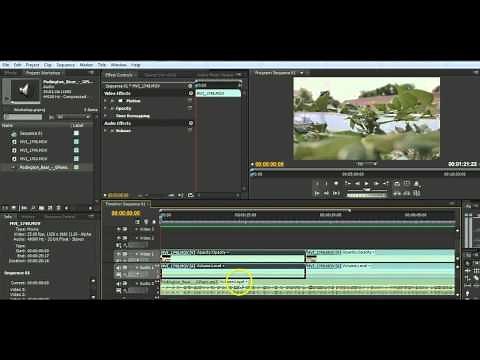
Task: Click the timeline current timecode display
Action: pyautogui.click(x=126, y=213)
